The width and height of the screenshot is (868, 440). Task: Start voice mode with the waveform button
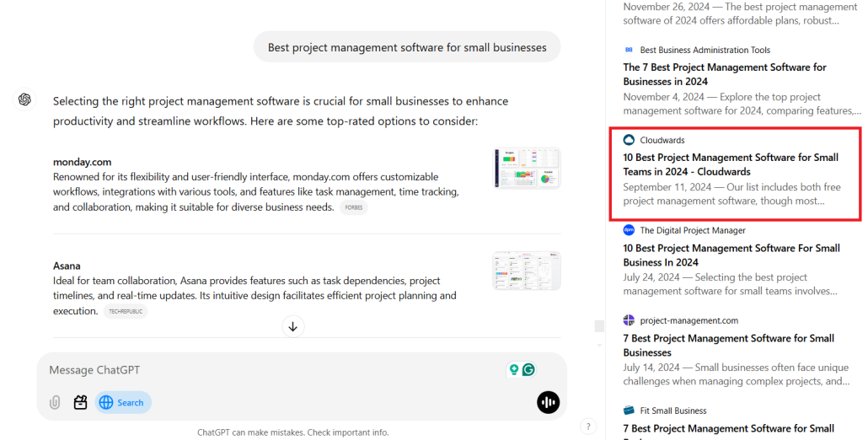548,402
